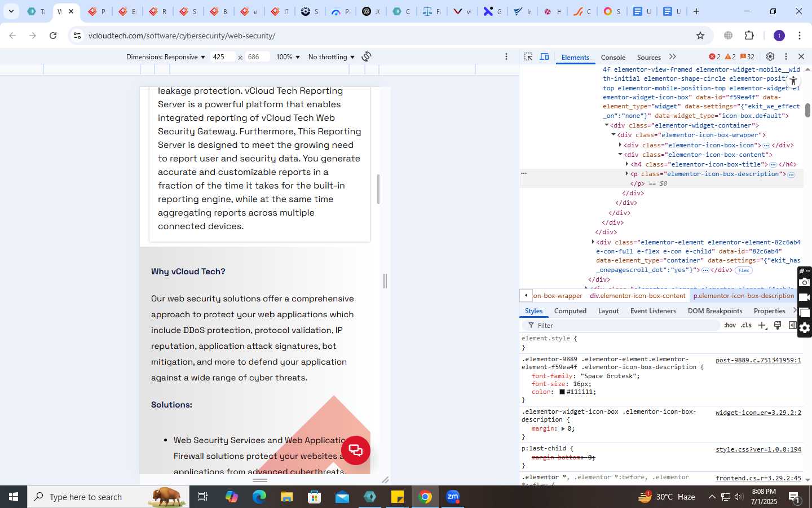This screenshot has height=508, width=812.
Task: Click the red chat bubble button on the page
Action: tap(355, 450)
